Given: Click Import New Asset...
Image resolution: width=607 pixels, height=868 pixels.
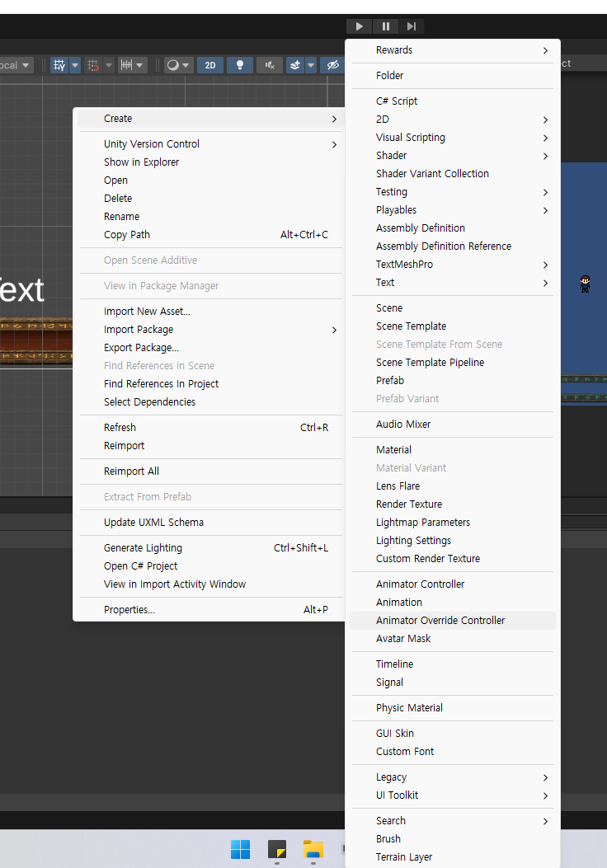Looking at the screenshot, I should (x=210, y=311).
